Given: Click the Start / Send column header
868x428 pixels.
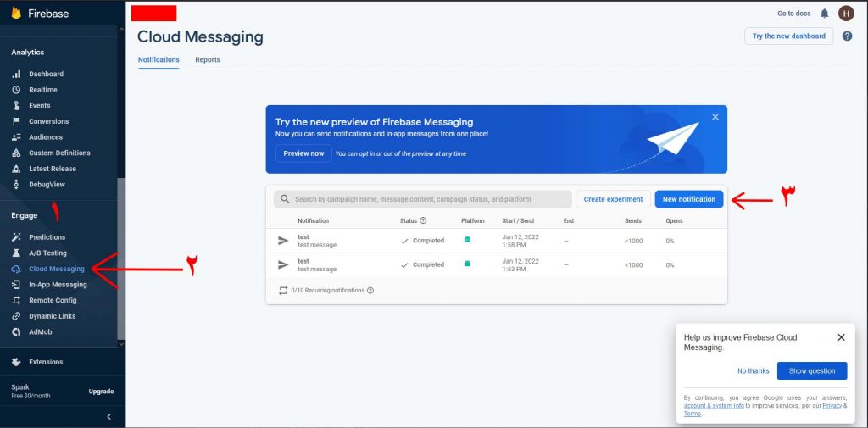Looking at the screenshot, I should point(518,220).
